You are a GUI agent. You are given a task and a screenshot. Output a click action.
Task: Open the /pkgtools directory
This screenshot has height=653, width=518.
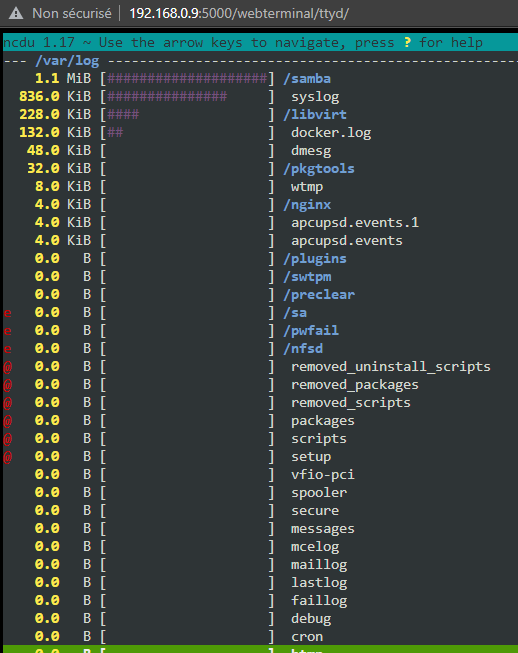pos(319,169)
